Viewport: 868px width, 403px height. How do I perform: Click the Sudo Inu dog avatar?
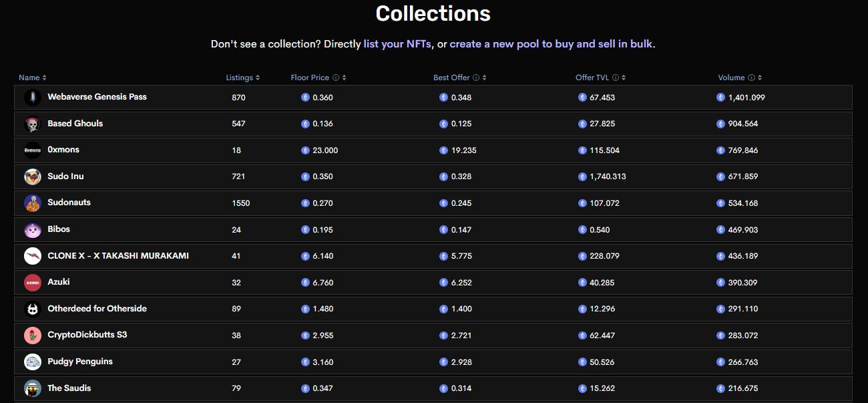tap(33, 176)
